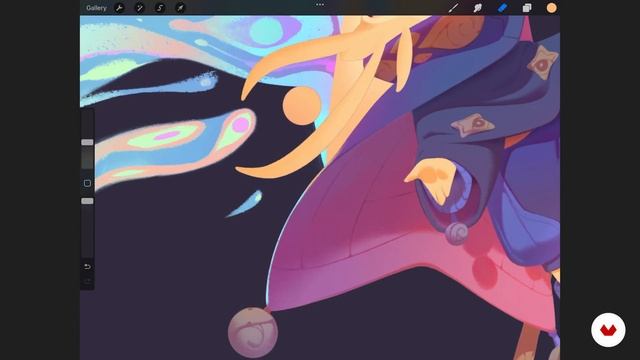Click the three-dot handle at top center
Image resolution: width=640 pixels, height=360 pixels.
tap(320, 5)
